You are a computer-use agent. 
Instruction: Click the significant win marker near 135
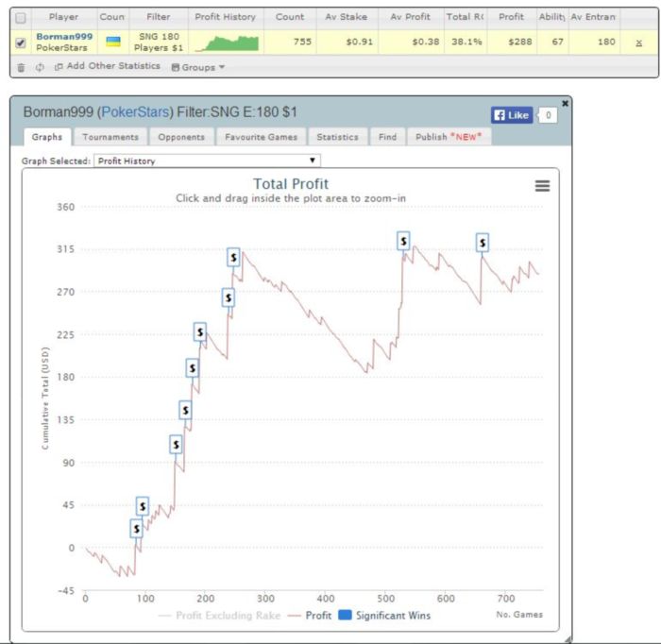click(185, 410)
